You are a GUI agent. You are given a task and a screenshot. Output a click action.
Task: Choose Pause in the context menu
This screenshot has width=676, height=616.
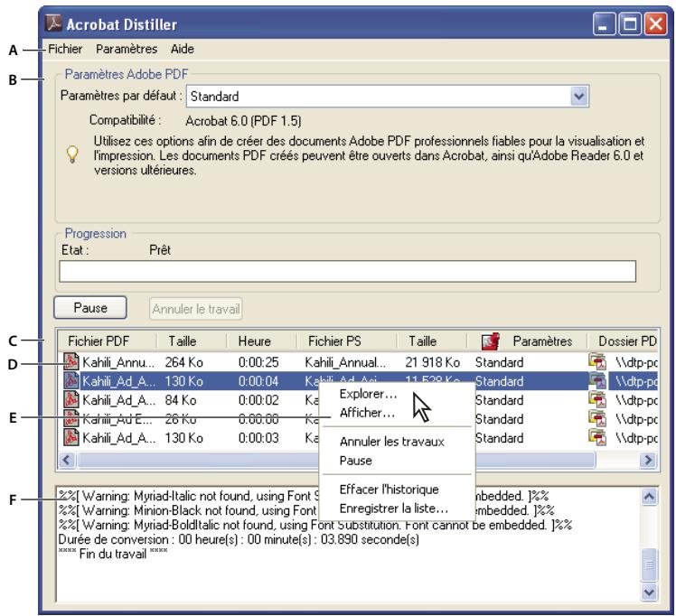(x=356, y=461)
